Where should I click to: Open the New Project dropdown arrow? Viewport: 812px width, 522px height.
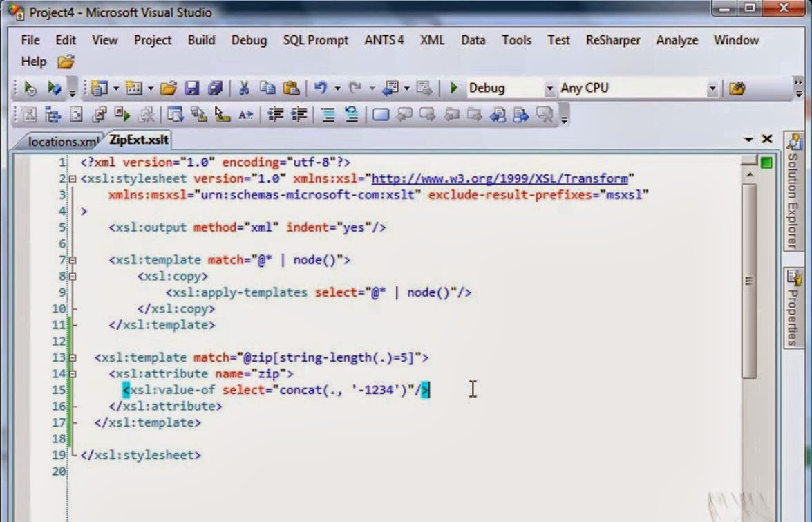coord(116,88)
